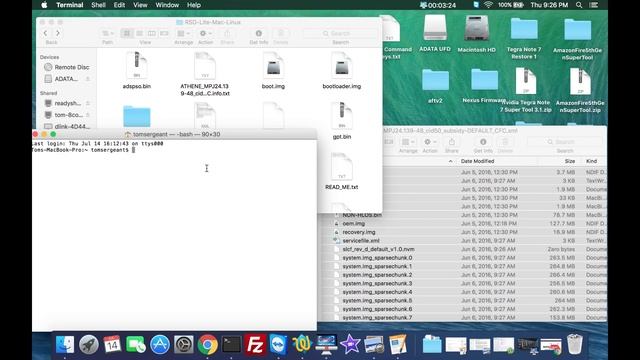Screen dimensions: 640x360
Task: Open Window menu
Action: (x=167, y=5)
